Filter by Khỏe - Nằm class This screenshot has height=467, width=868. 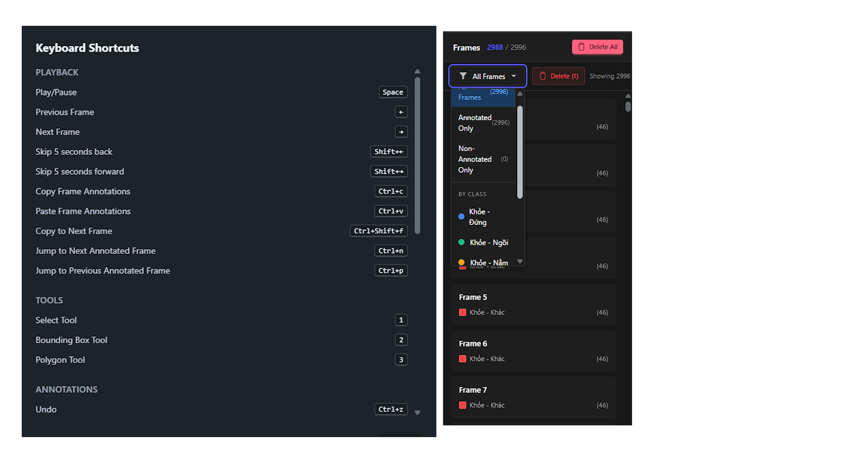(488, 262)
